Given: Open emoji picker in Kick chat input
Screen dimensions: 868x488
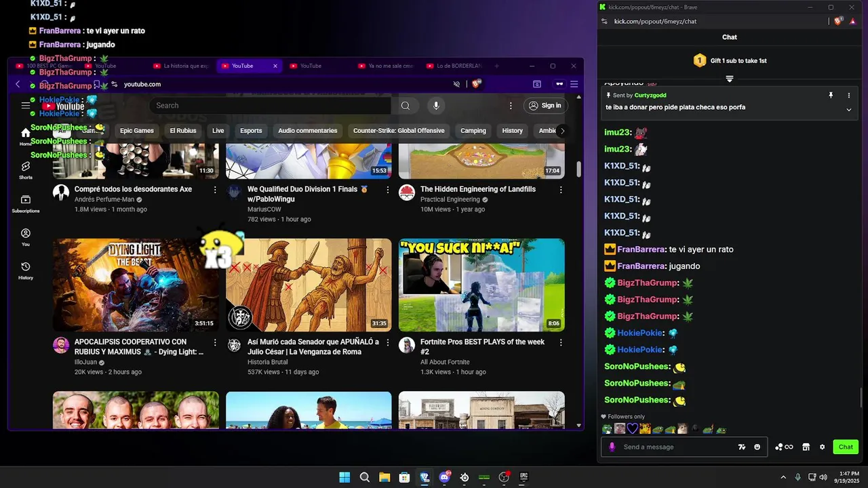Looking at the screenshot, I should 757,447.
